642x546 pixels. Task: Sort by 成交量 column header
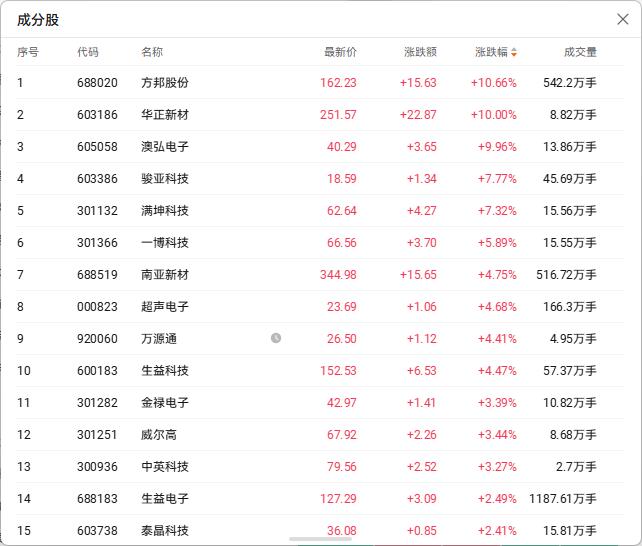(x=580, y=52)
